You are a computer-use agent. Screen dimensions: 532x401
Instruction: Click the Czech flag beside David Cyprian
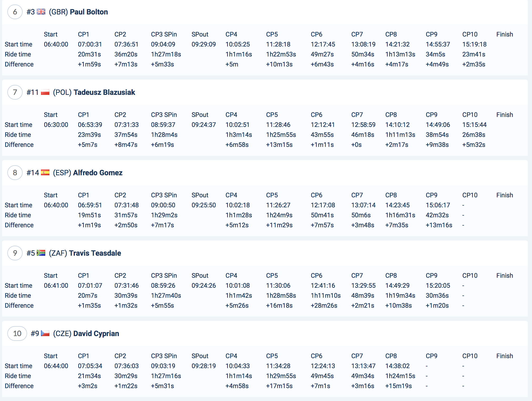(x=45, y=333)
